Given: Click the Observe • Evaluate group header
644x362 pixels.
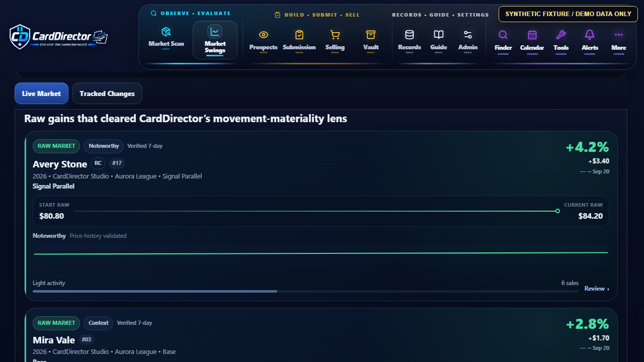Looking at the screenshot, I should 191,14.
